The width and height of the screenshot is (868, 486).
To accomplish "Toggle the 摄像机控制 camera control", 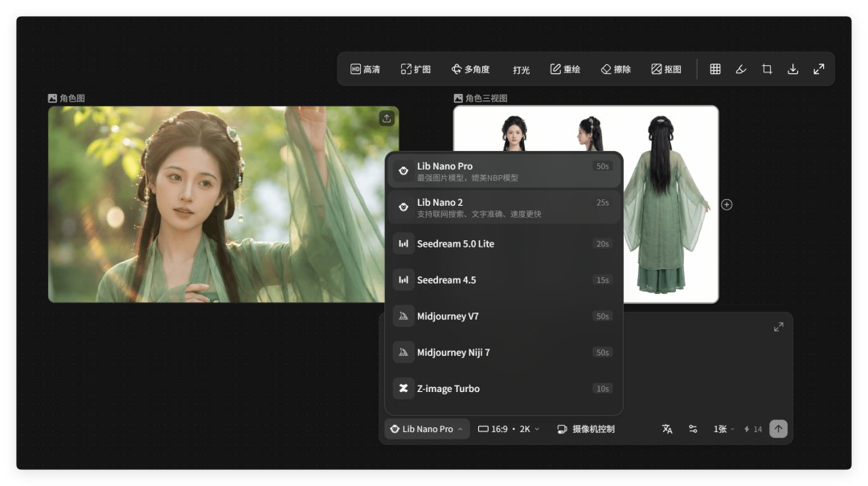I will 586,429.
